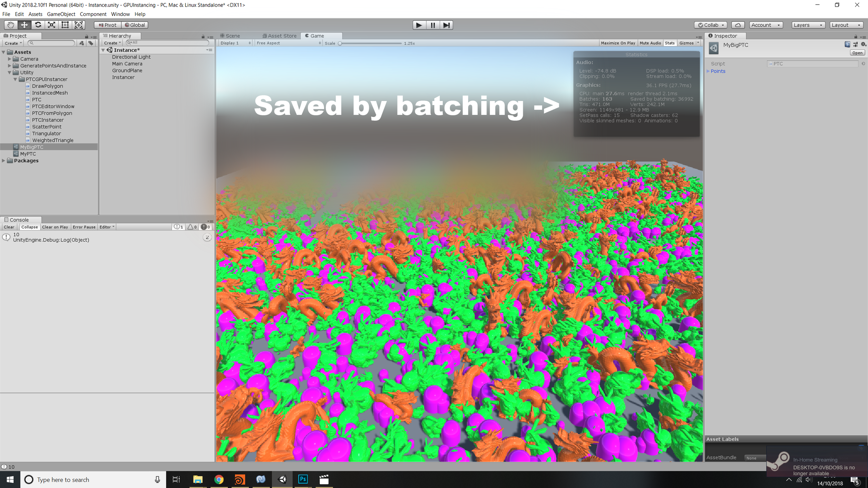Click the Pause button
Image resolution: width=868 pixels, height=488 pixels.
point(433,25)
